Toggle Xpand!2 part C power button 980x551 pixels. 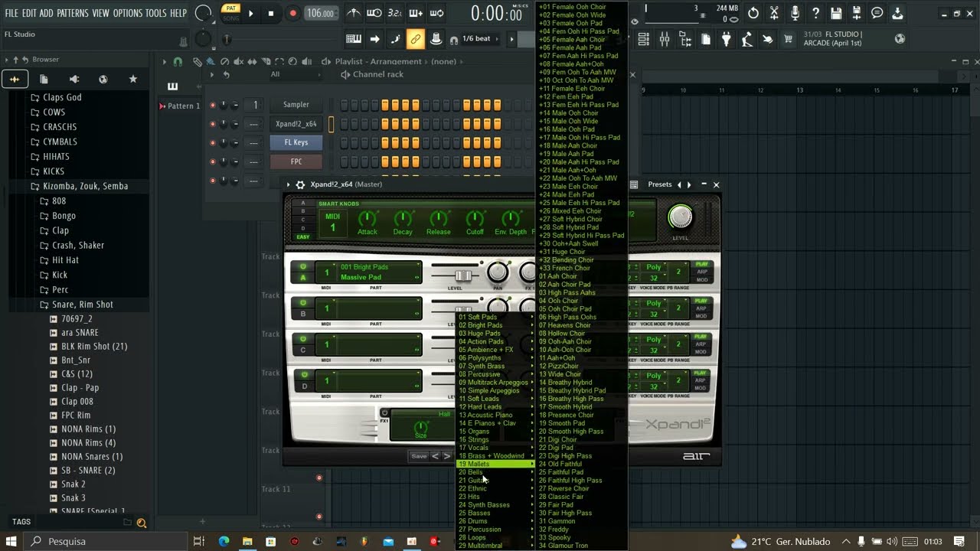[303, 339]
